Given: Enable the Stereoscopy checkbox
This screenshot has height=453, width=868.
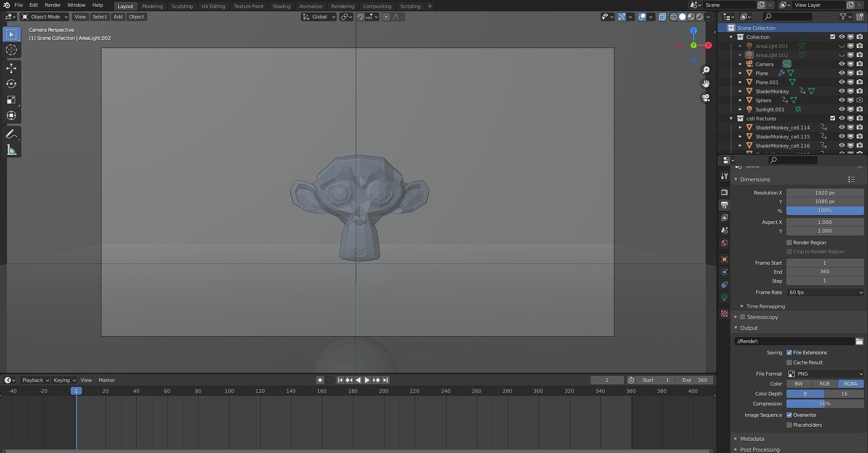Looking at the screenshot, I should (743, 317).
